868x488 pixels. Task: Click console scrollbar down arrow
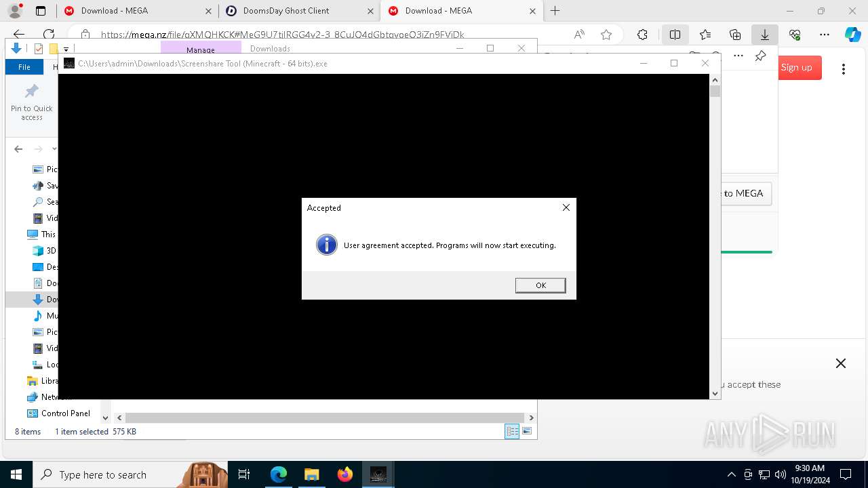[x=715, y=394]
